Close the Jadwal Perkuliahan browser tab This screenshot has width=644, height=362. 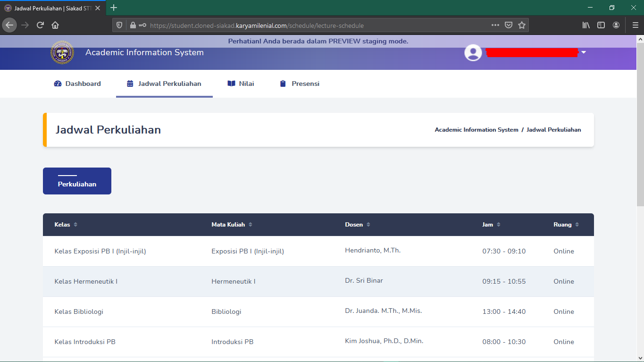[x=98, y=8]
